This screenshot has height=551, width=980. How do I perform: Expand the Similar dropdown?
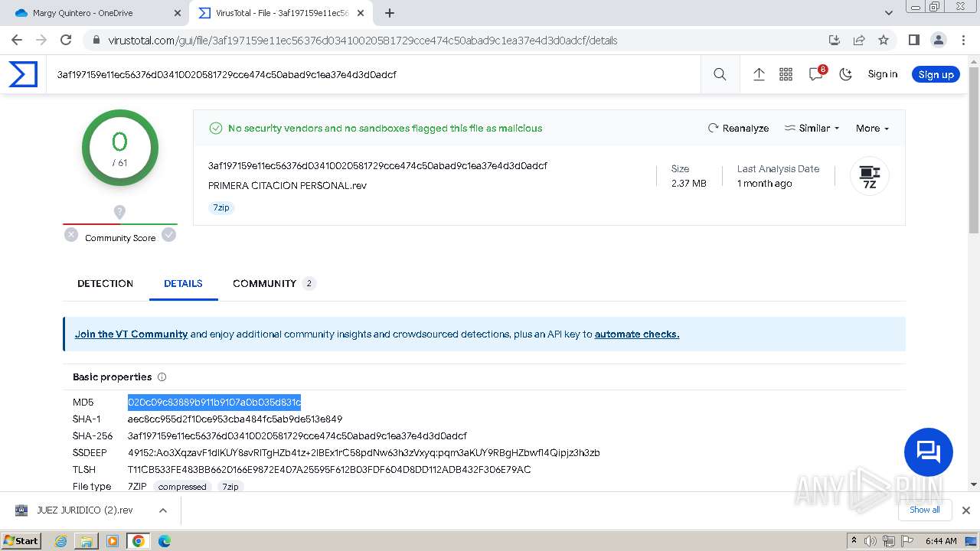812,128
